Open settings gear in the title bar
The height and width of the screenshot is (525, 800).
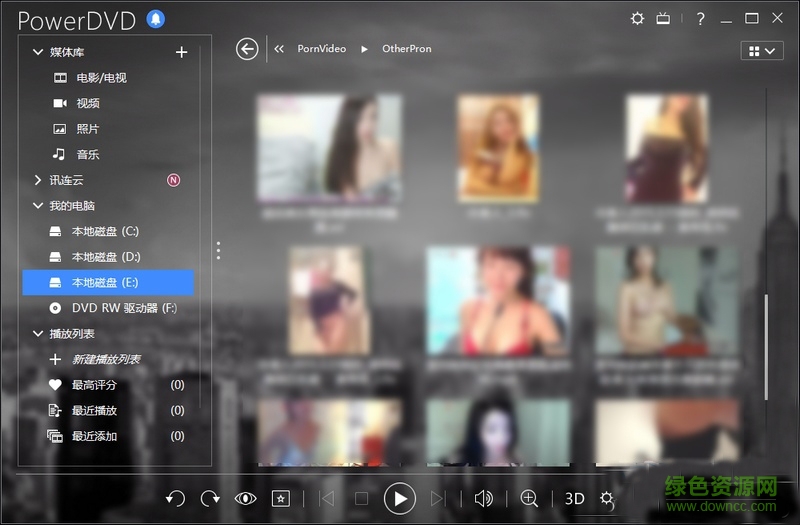click(x=638, y=19)
